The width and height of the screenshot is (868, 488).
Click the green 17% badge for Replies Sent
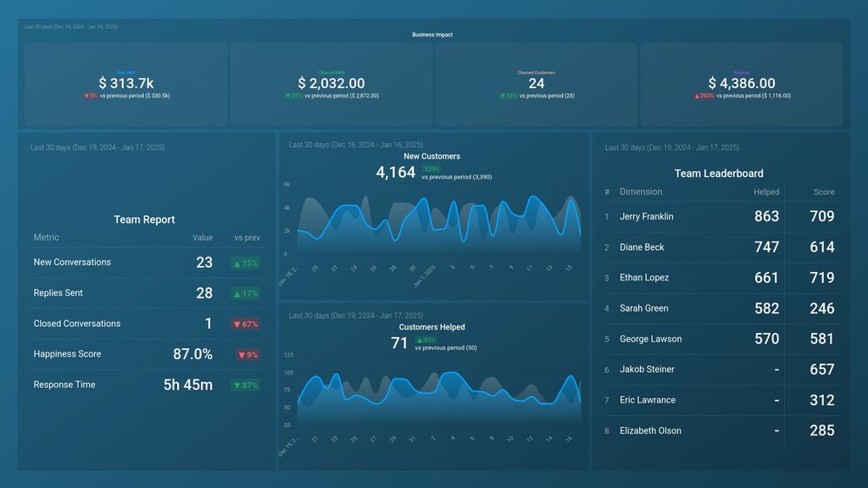pos(245,294)
